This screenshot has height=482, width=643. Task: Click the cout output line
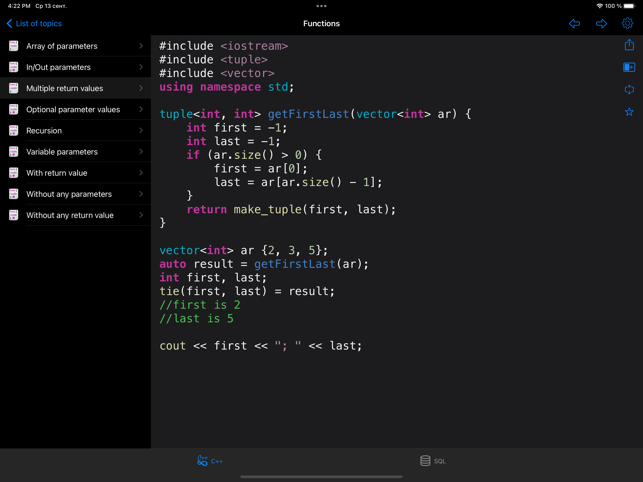261,346
